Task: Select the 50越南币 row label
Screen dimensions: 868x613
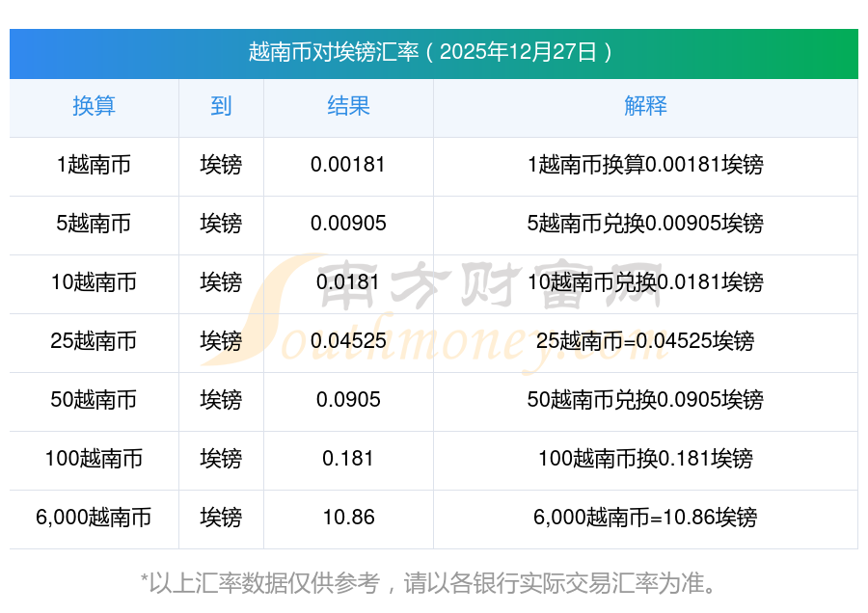Action: [x=94, y=400]
